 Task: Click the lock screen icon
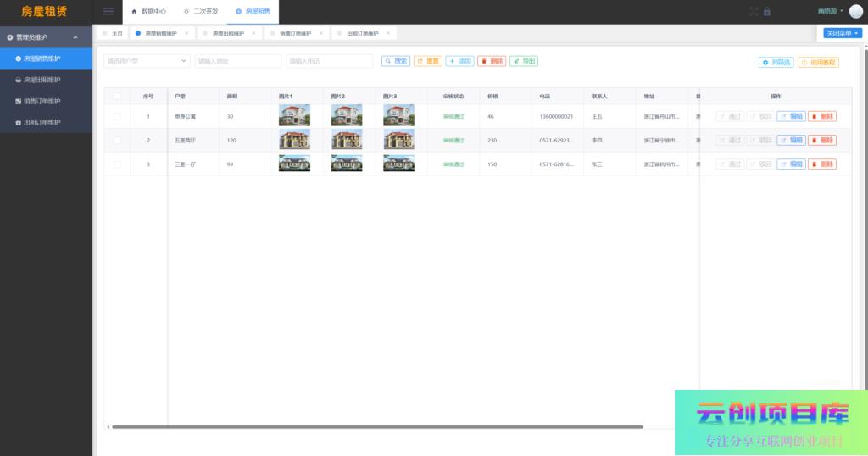[767, 12]
